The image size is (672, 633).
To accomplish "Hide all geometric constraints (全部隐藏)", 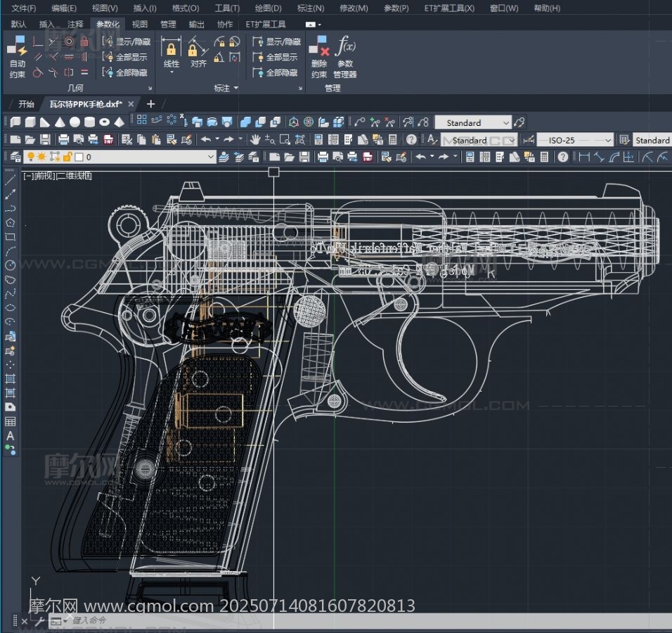I will click(126, 72).
